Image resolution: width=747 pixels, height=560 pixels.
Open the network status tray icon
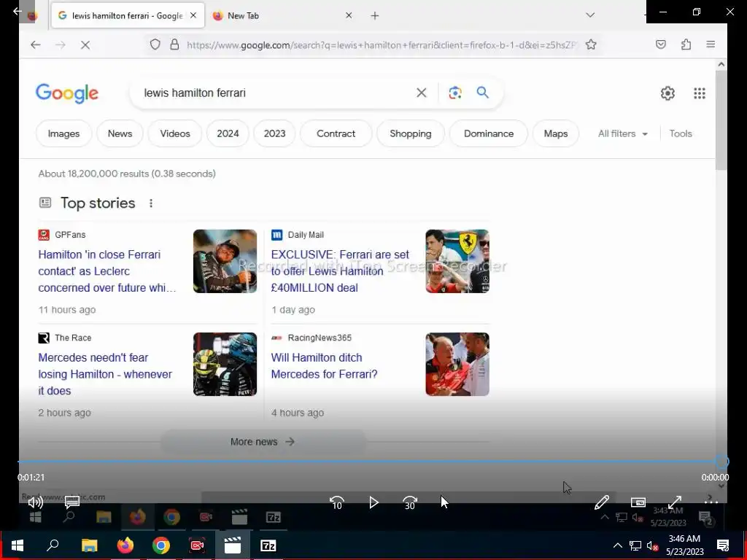635,545
